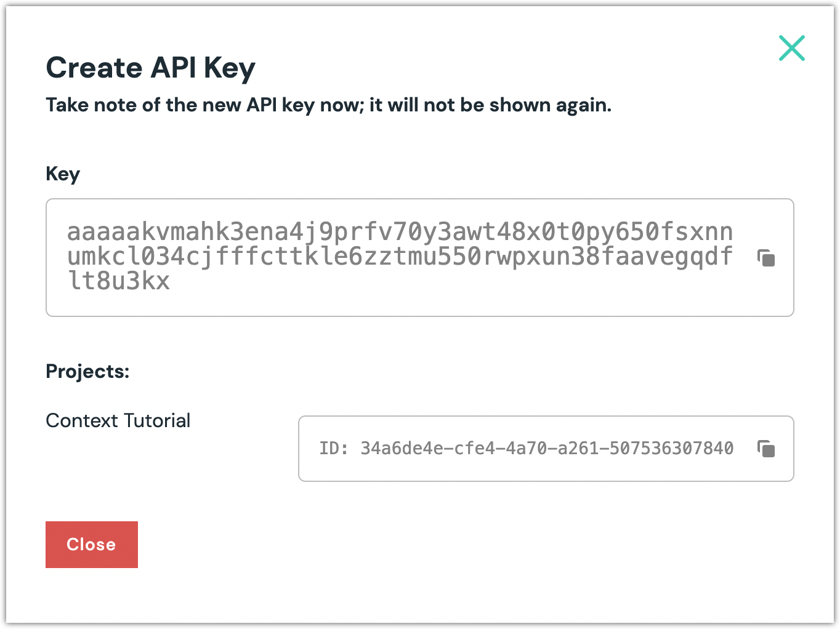Dismiss dialog with the teal X icon

(x=791, y=48)
